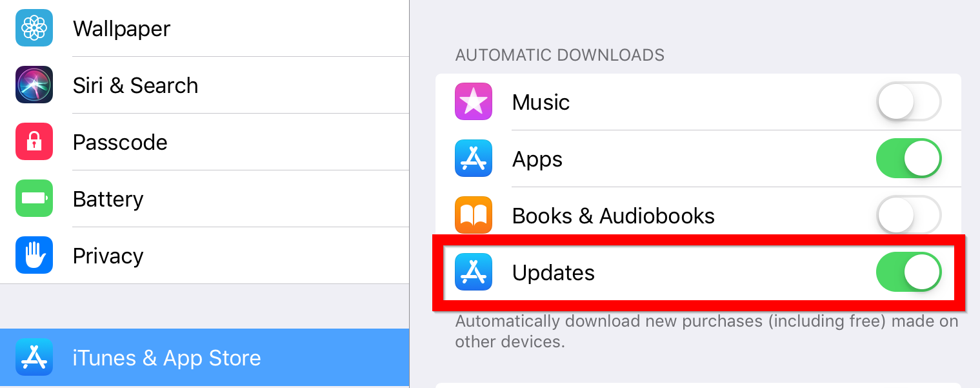This screenshot has height=388, width=980.
Task: Open the Privacy hand icon
Action: click(34, 255)
